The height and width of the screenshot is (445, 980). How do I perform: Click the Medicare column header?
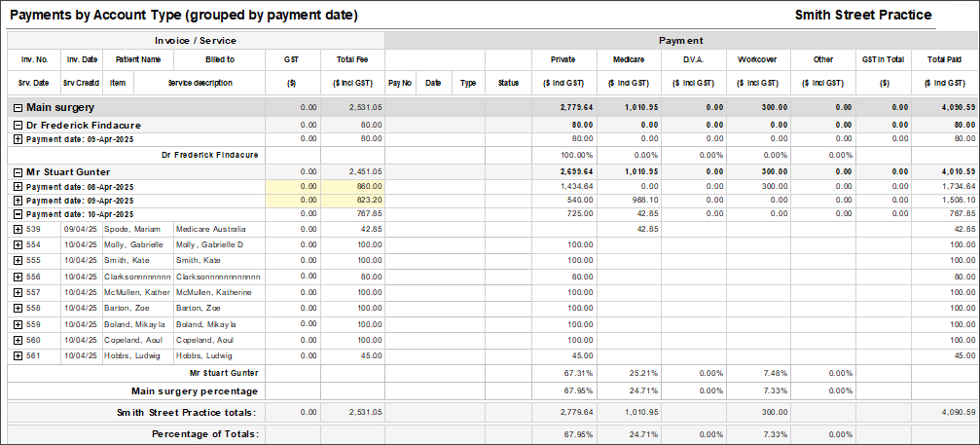(x=628, y=59)
